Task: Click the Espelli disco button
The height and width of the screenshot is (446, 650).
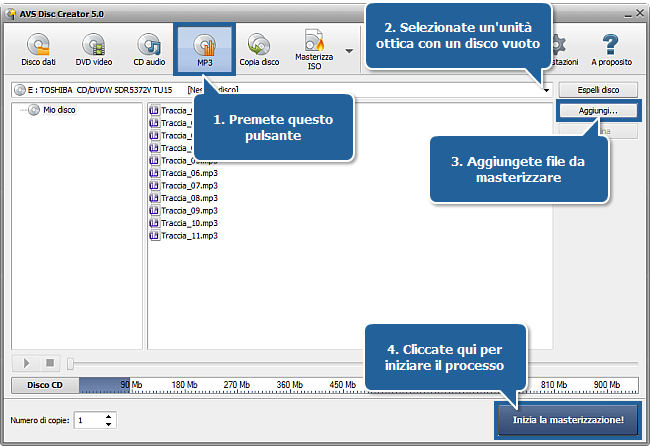Action: coord(598,90)
